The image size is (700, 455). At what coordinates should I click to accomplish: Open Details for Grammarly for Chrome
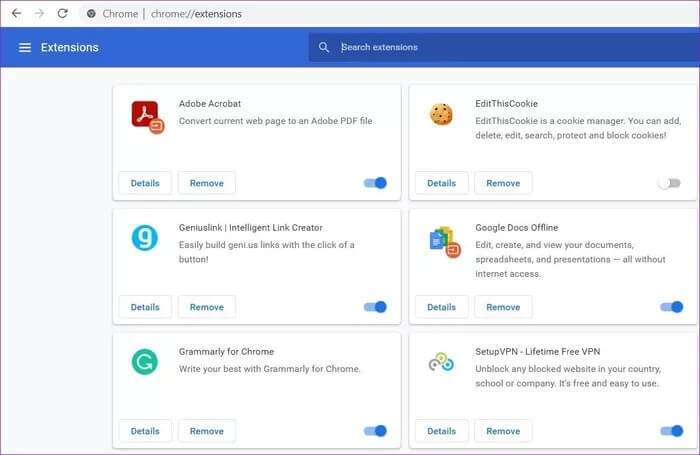tap(145, 431)
